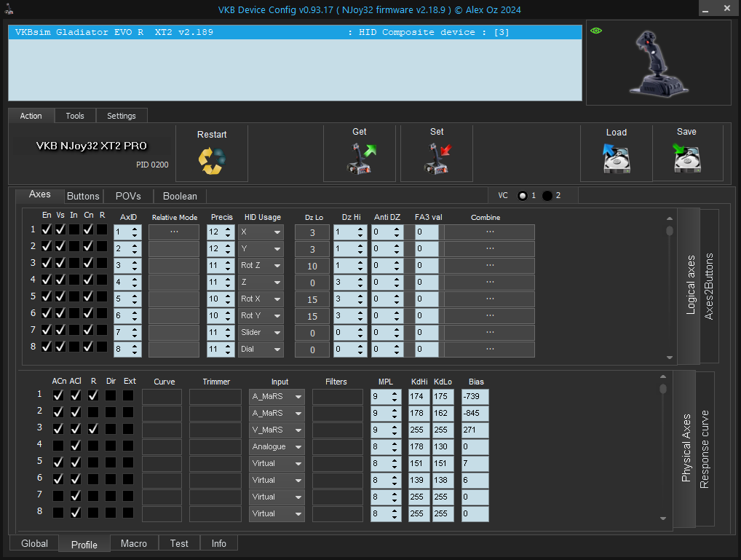Select VC radio button 1

pos(522,196)
